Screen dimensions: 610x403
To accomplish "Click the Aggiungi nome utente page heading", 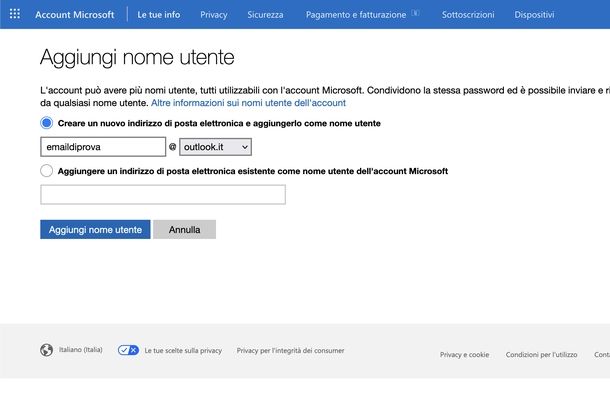I will [137, 58].
